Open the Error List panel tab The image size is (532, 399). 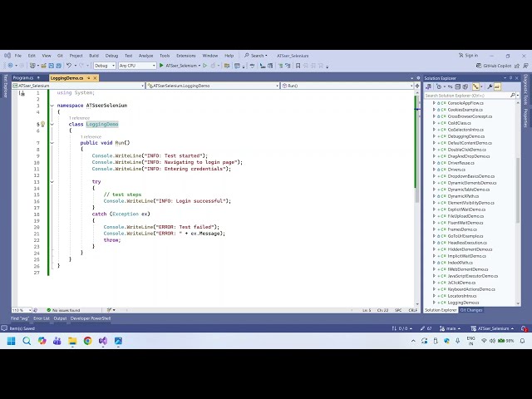tap(42, 318)
